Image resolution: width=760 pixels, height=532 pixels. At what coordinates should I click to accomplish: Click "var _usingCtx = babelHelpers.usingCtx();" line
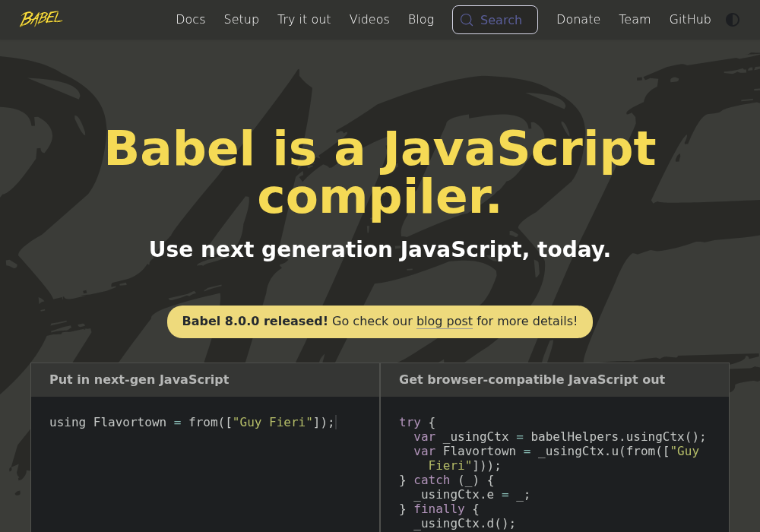[x=560, y=437]
